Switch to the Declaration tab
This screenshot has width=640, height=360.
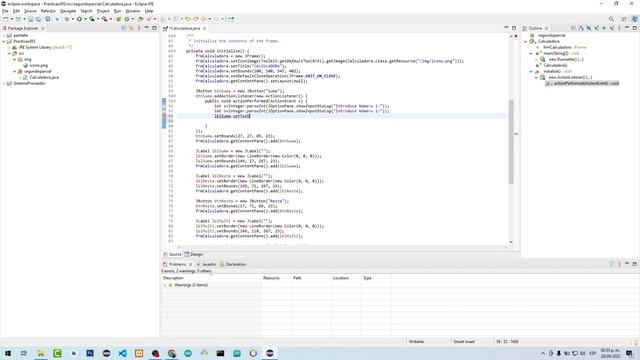(x=233, y=264)
